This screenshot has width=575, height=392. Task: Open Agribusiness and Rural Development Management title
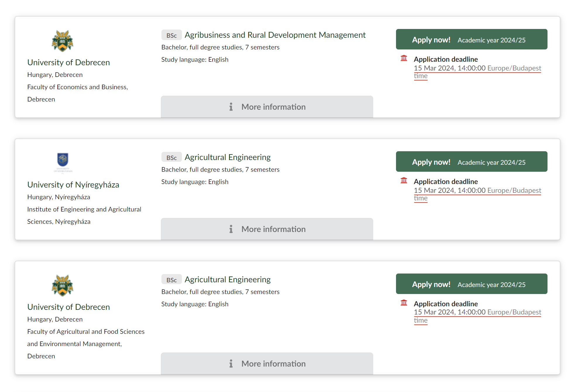tap(275, 35)
